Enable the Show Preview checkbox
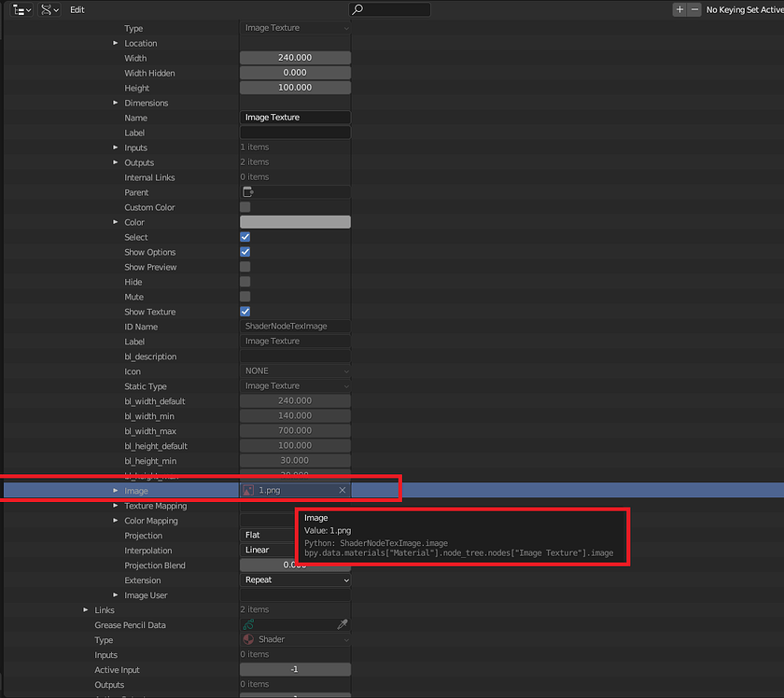Screen dimensions: 784x698 (245, 267)
